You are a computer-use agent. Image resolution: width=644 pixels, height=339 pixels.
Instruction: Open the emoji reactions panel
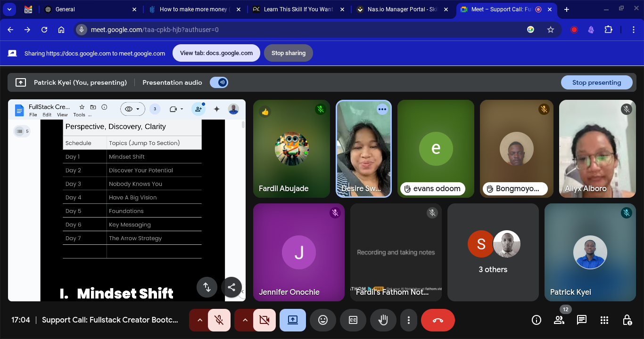(x=323, y=320)
